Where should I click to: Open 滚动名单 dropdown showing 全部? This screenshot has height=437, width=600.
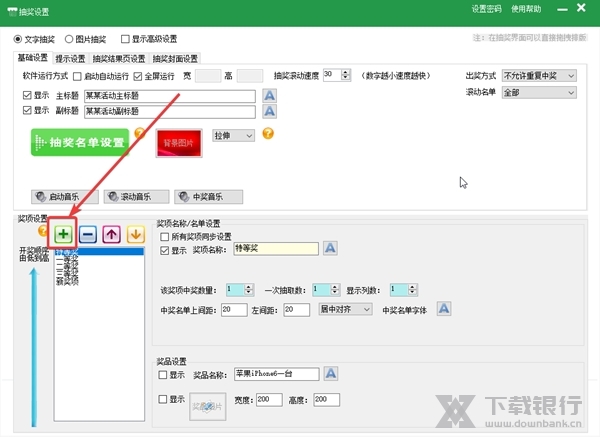539,93
